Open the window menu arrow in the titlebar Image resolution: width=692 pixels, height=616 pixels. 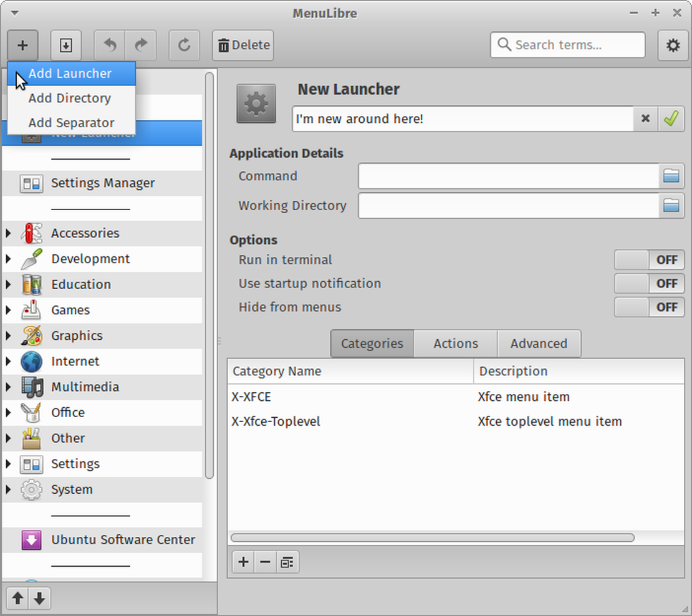click(x=14, y=12)
